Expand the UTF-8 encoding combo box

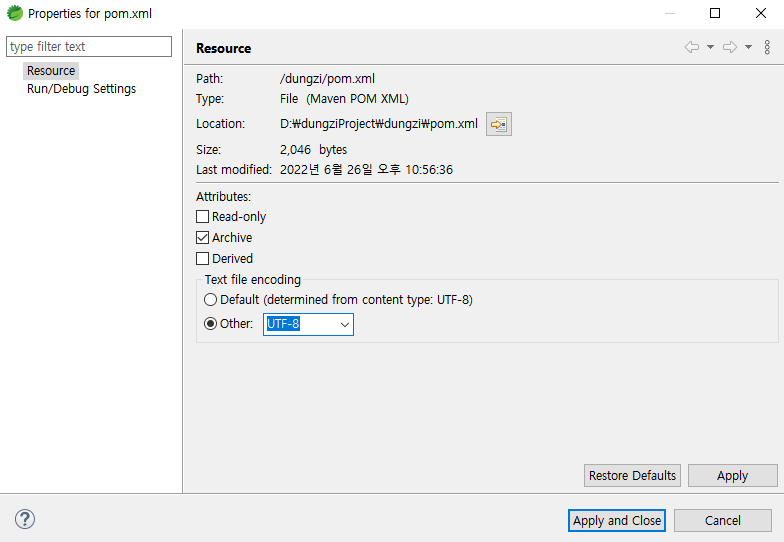tap(344, 324)
